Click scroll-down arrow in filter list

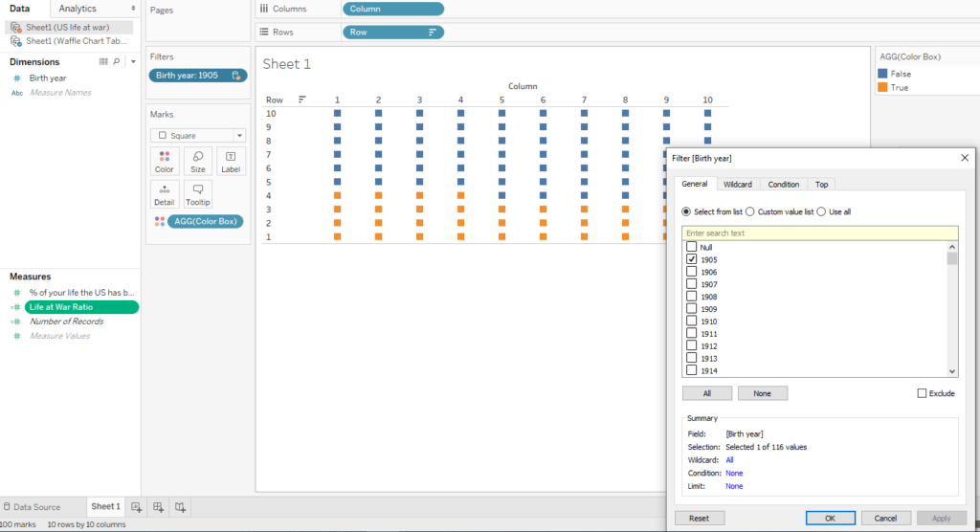click(952, 371)
